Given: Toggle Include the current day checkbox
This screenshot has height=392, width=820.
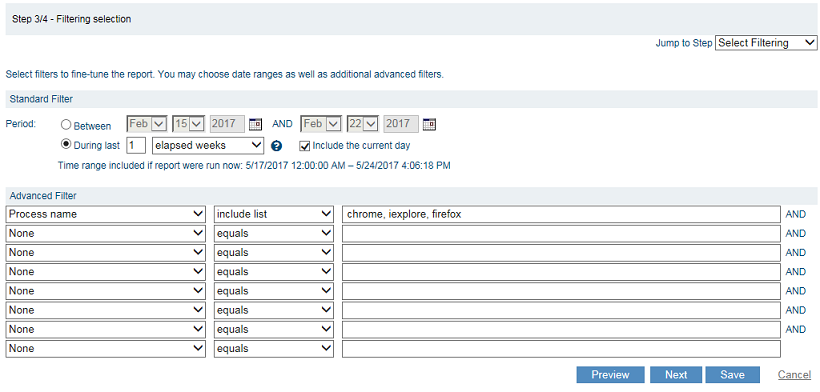Looking at the screenshot, I should click(304, 146).
